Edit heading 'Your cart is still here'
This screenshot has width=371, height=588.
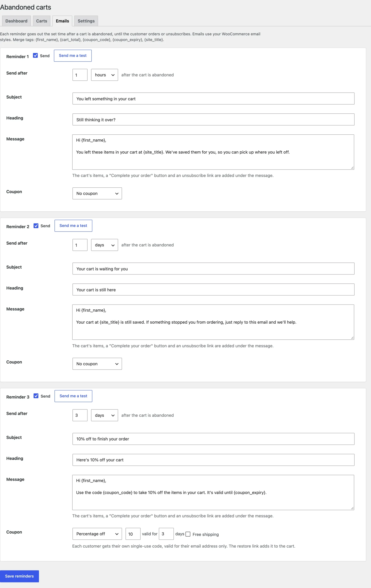point(213,290)
